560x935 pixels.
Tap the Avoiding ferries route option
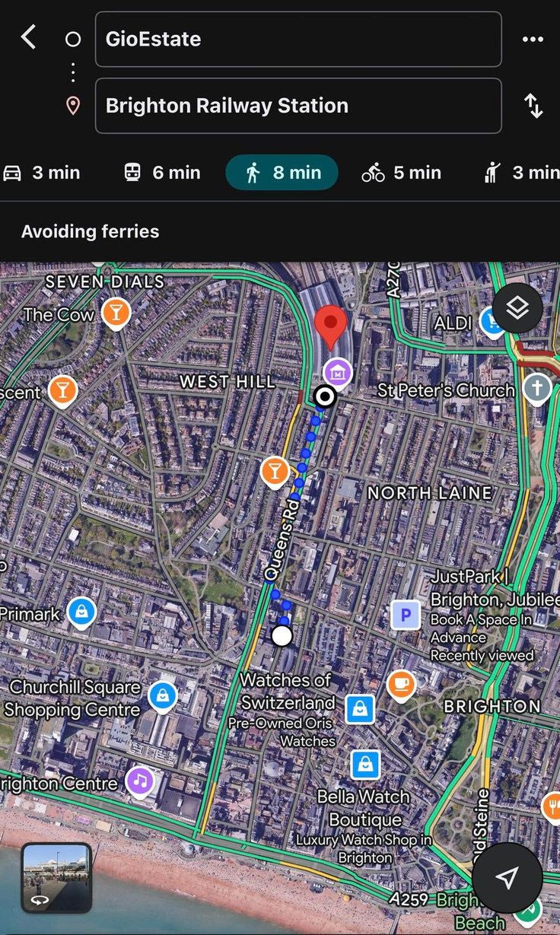[91, 232]
